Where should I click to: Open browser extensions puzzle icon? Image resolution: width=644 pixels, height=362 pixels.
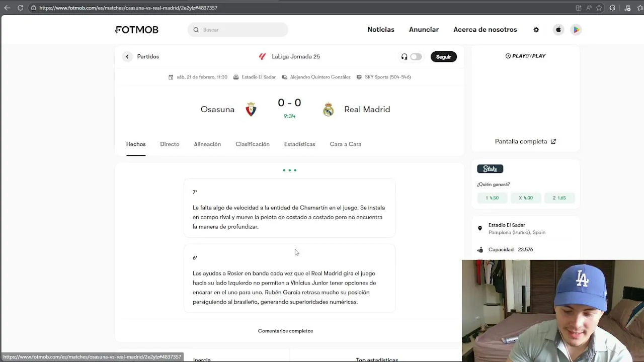click(x=612, y=8)
